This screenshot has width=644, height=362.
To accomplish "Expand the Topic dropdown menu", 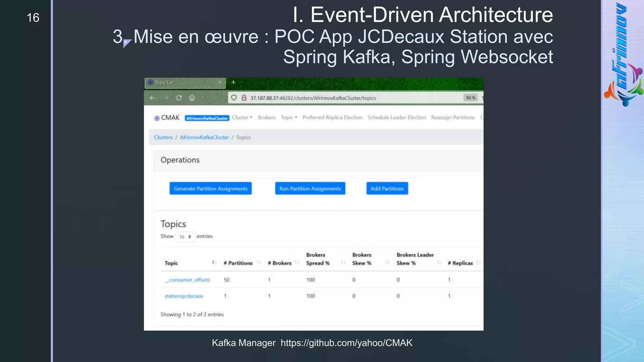I will click(289, 118).
